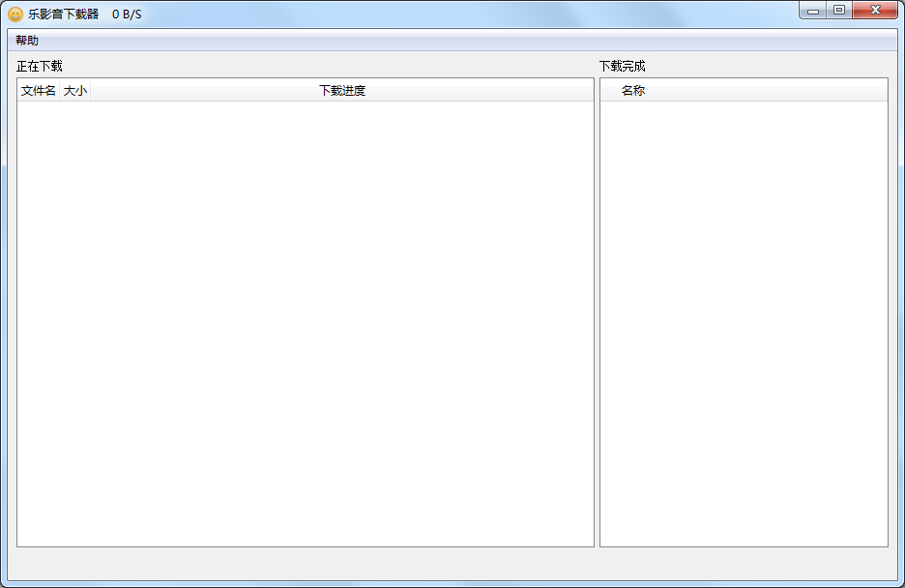The image size is (905, 588).
Task: Close the 乐影音下载器 window
Action: coord(875,11)
